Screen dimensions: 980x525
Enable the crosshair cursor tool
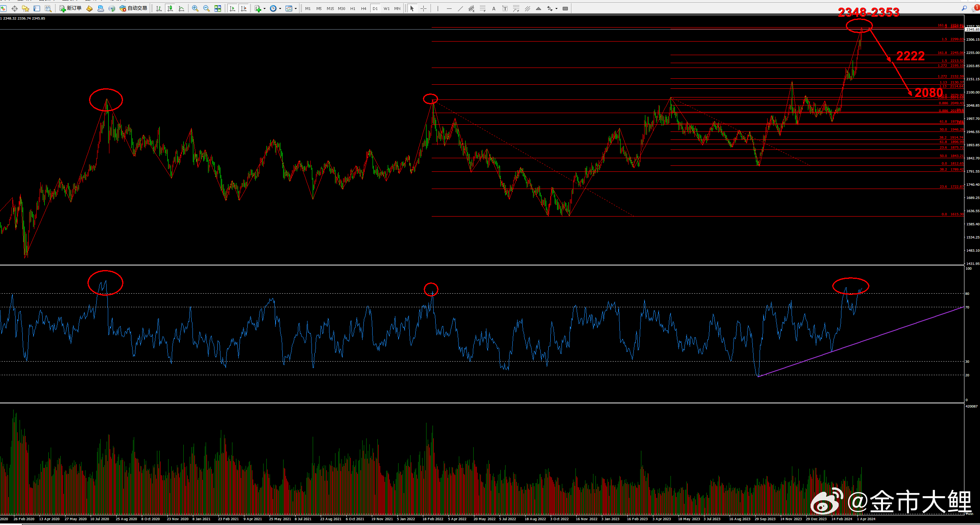pyautogui.click(x=423, y=8)
